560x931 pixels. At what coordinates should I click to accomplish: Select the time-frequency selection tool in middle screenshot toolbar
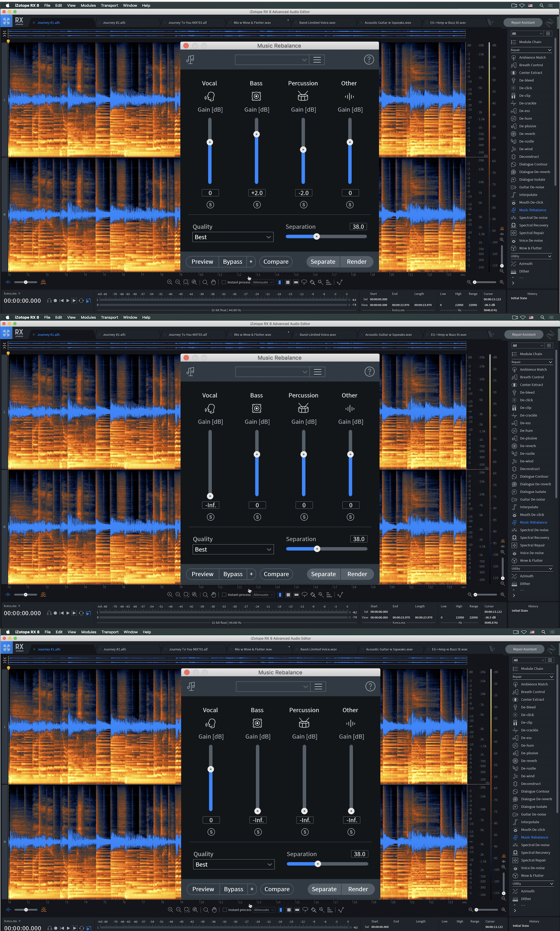pos(288,595)
